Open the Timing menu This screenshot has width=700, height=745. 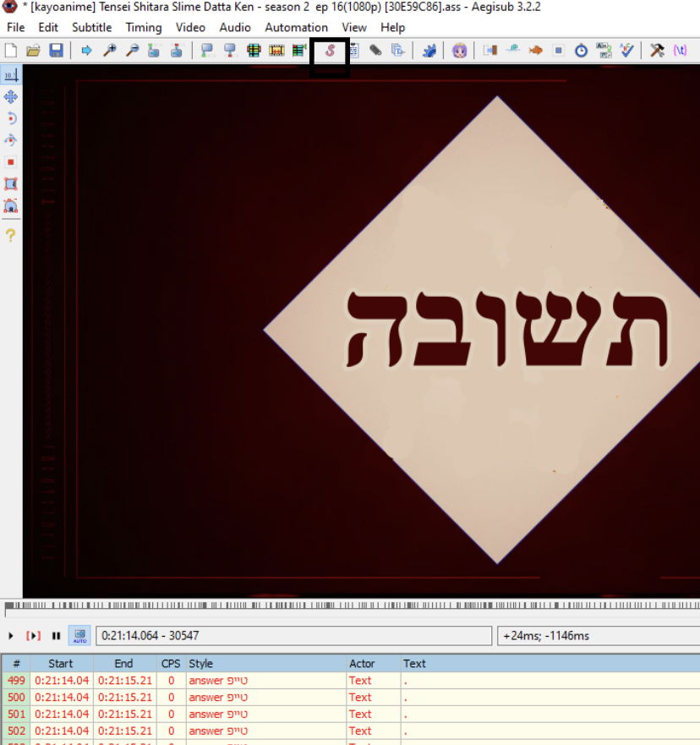[x=143, y=27]
